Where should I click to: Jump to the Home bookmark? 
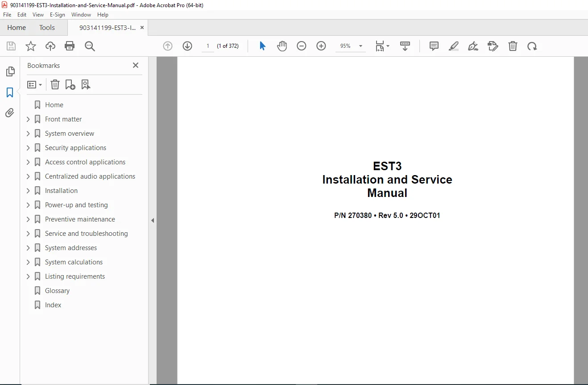pyautogui.click(x=54, y=105)
